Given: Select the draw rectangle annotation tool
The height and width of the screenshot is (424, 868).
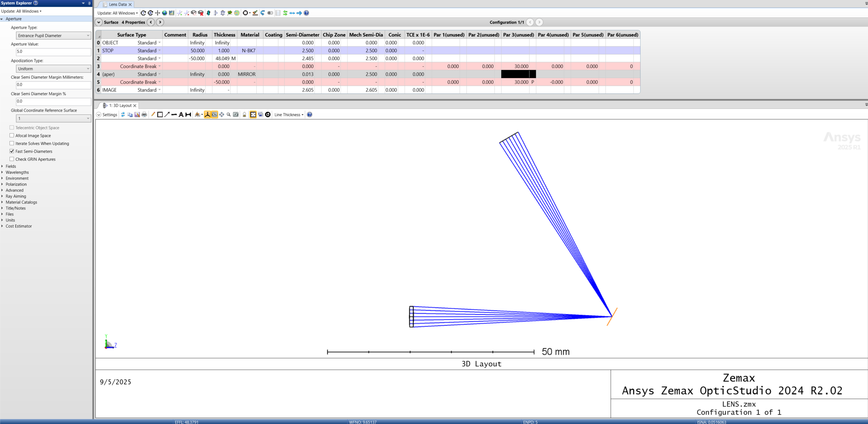Looking at the screenshot, I should [160, 114].
